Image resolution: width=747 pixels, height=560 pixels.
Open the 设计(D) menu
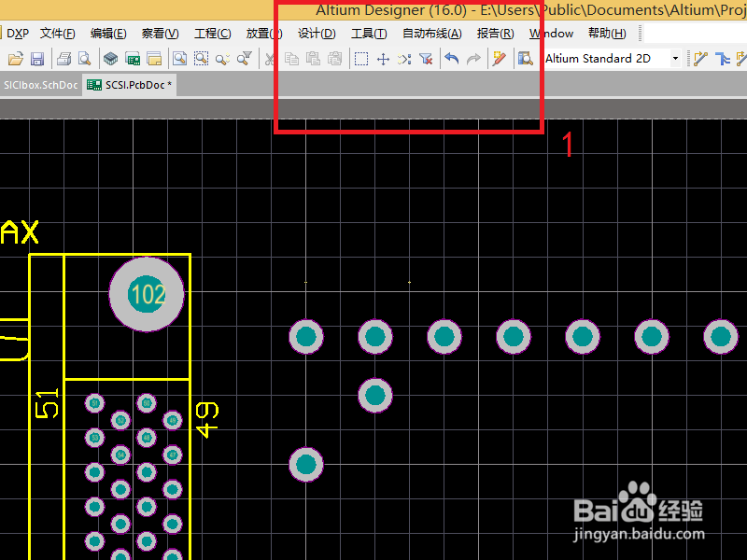point(317,34)
